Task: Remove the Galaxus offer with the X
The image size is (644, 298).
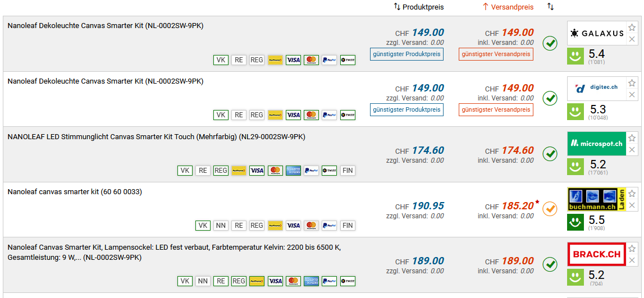Action: pyautogui.click(x=632, y=39)
